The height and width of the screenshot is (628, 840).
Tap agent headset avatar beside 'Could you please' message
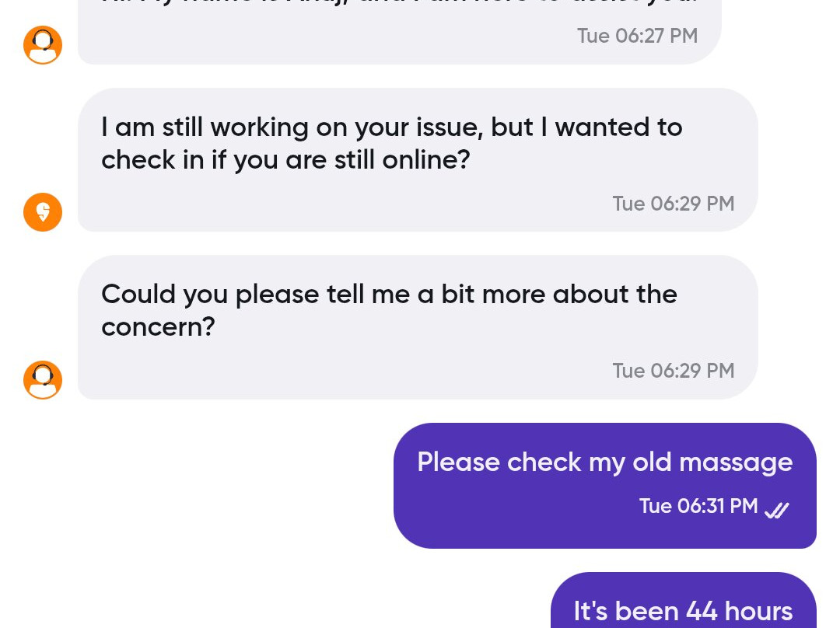click(43, 380)
